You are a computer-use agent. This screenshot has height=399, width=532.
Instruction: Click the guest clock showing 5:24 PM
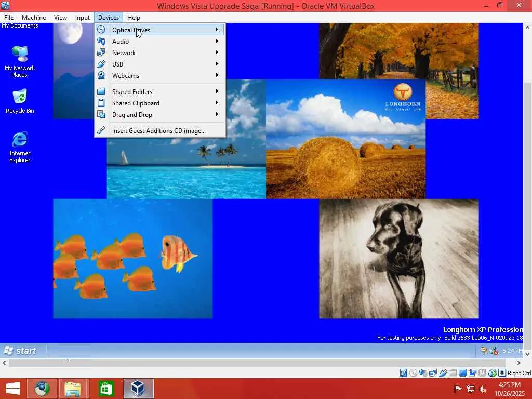click(x=513, y=351)
